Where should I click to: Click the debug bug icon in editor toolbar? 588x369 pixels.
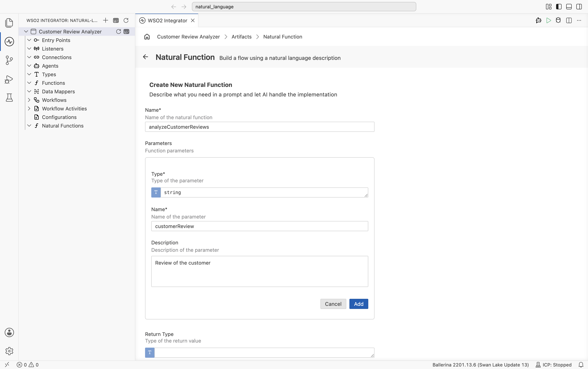558,20
